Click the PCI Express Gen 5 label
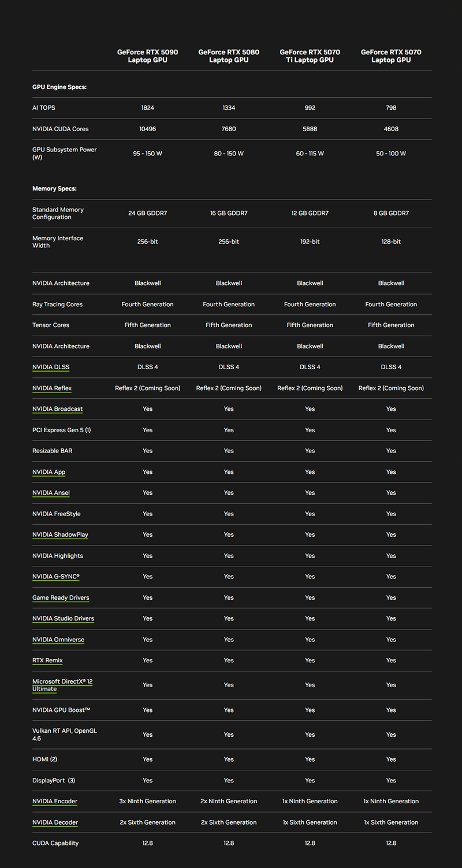 point(62,430)
